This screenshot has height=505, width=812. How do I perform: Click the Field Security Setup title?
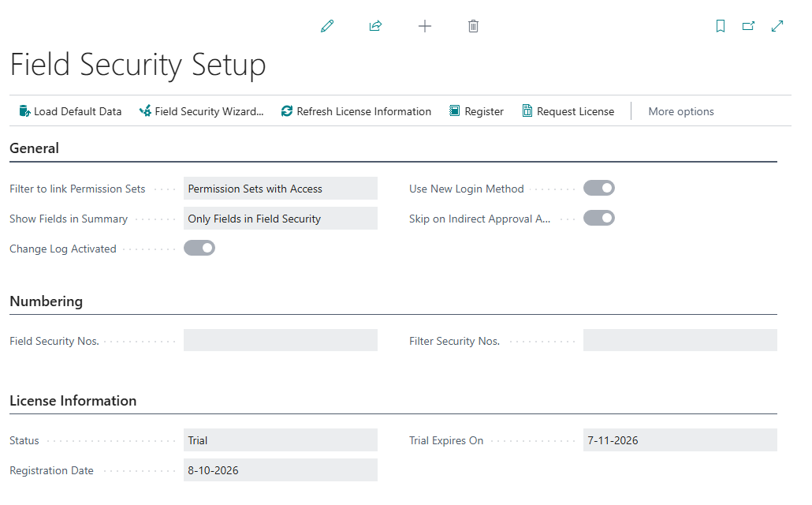coord(138,65)
